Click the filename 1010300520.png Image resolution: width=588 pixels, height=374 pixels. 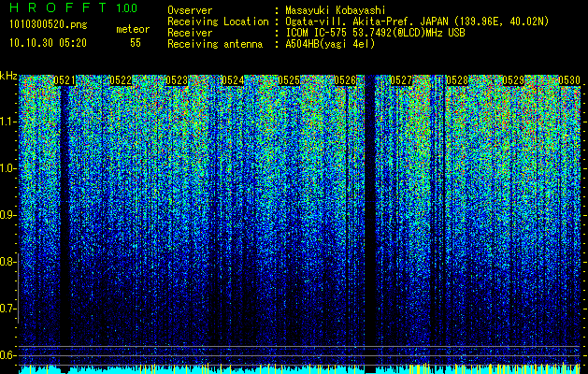49,25
